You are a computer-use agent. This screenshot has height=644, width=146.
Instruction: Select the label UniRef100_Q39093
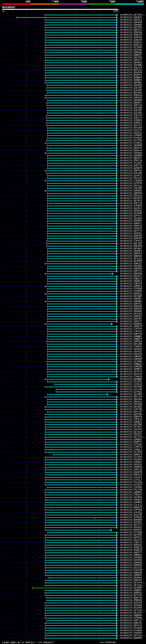131,37
